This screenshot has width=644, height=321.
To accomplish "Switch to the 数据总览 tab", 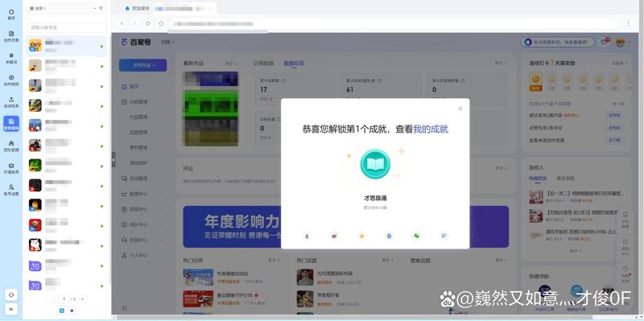I will click(x=294, y=64).
